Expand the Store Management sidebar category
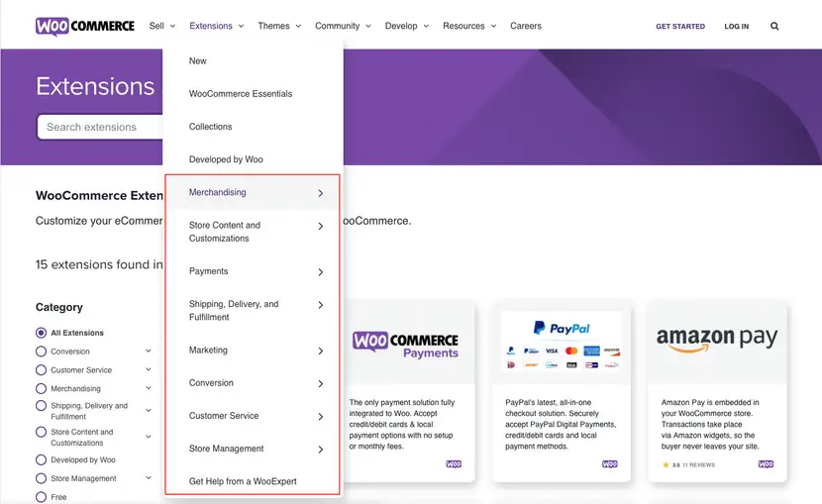The width and height of the screenshot is (822, 504). point(149,478)
